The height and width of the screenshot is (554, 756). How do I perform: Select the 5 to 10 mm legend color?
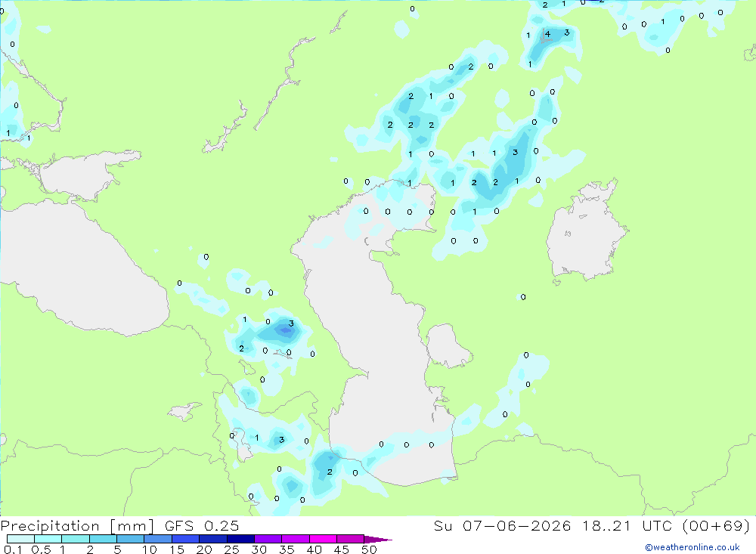point(130,539)
